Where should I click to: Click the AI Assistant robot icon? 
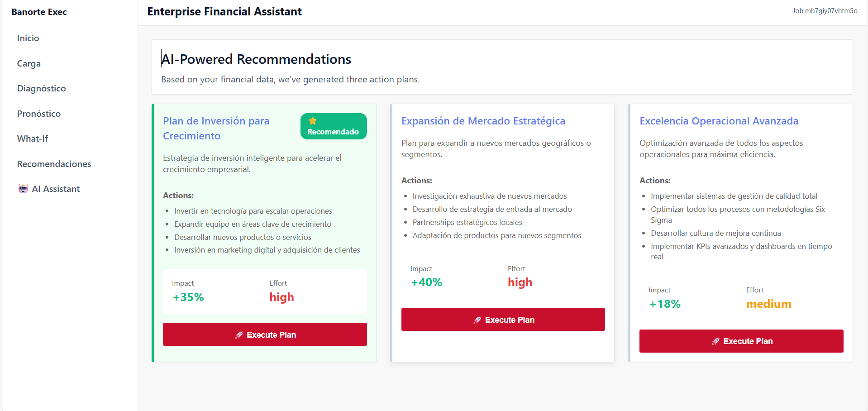click(23, 189)
